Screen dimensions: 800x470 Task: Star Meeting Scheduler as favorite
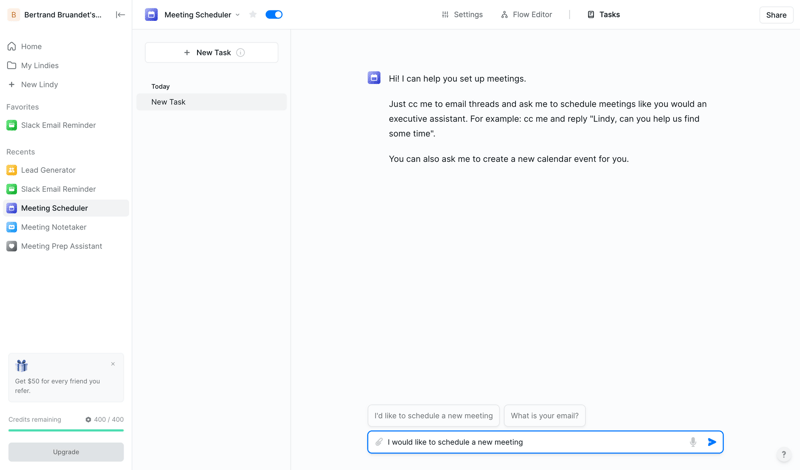pyautogui.click(x=253, y=15)
